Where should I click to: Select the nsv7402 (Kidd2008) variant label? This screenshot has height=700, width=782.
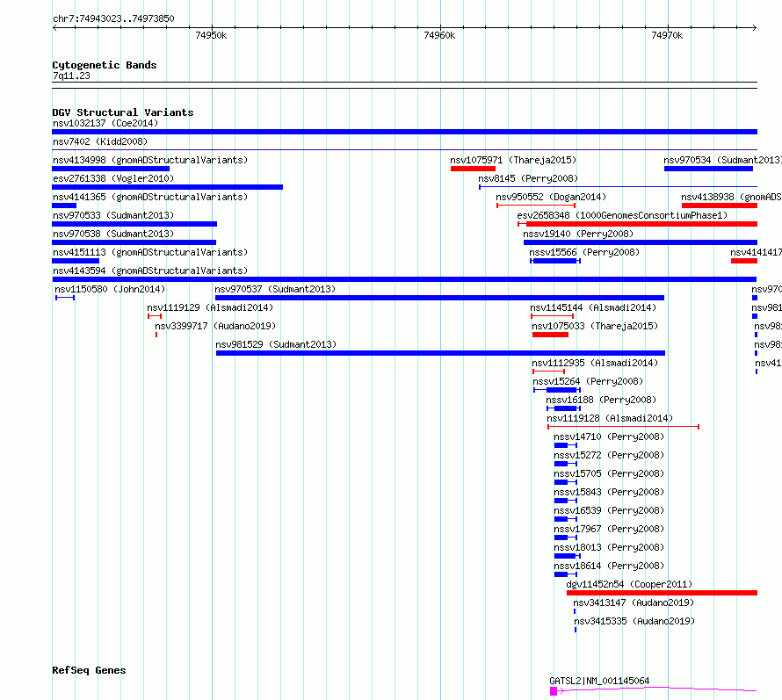[x=100, y=141]
